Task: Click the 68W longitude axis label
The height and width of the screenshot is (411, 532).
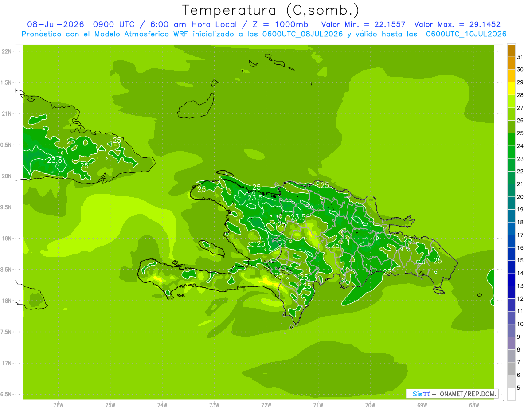Action: tap(473, 405)
